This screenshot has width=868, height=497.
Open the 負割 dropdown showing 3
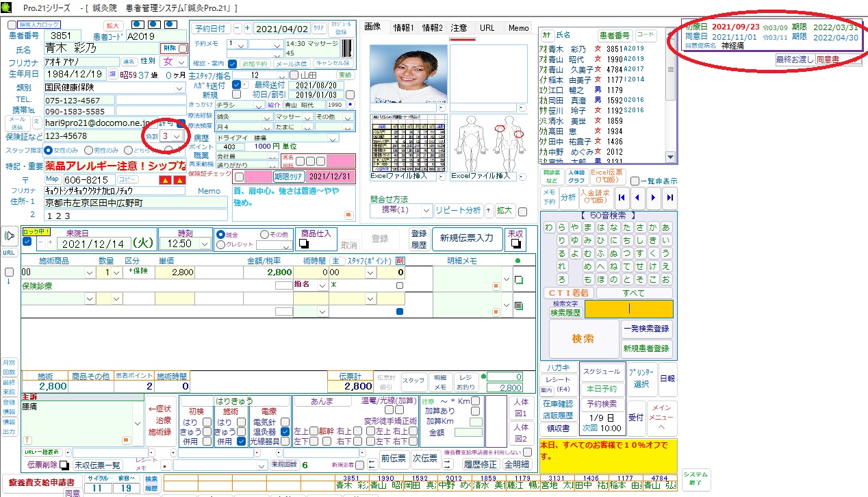(177, 136)
